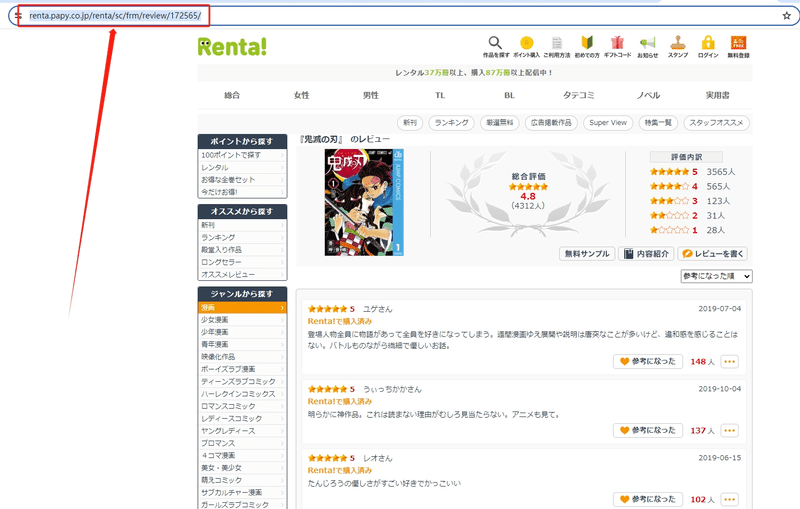Open the ギフトコード gift box icon
Screen dimensions: 800x509
tap(617, 43)
